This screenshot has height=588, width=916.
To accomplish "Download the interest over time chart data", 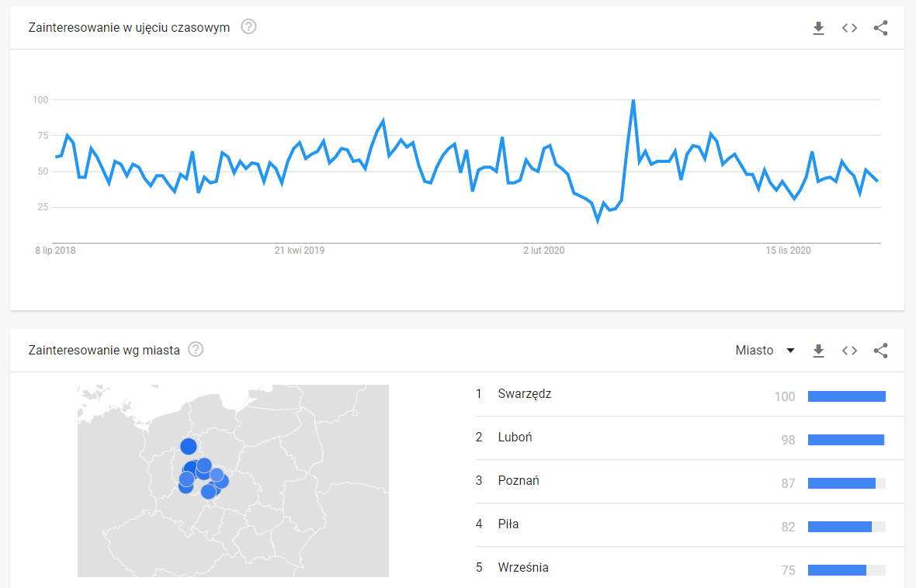I will pyautogui.click(x=818, y=28).
